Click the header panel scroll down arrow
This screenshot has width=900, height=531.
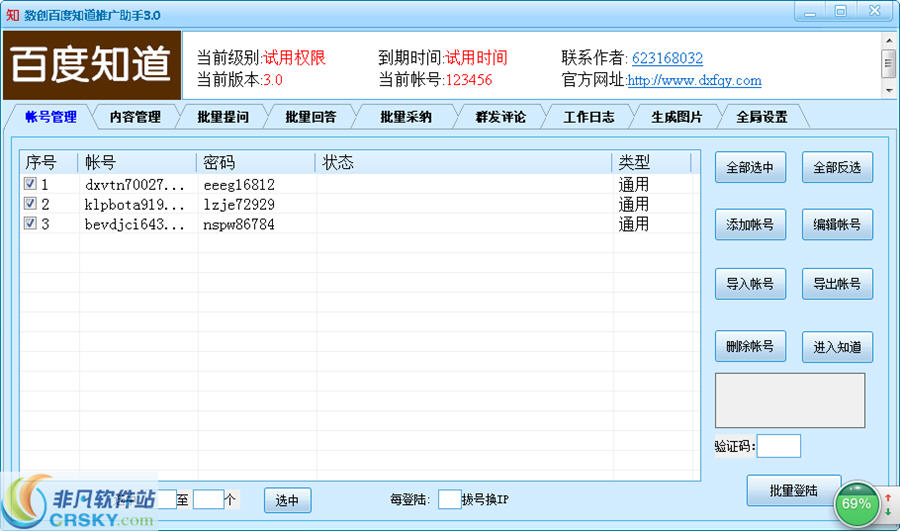coord(889,91)
